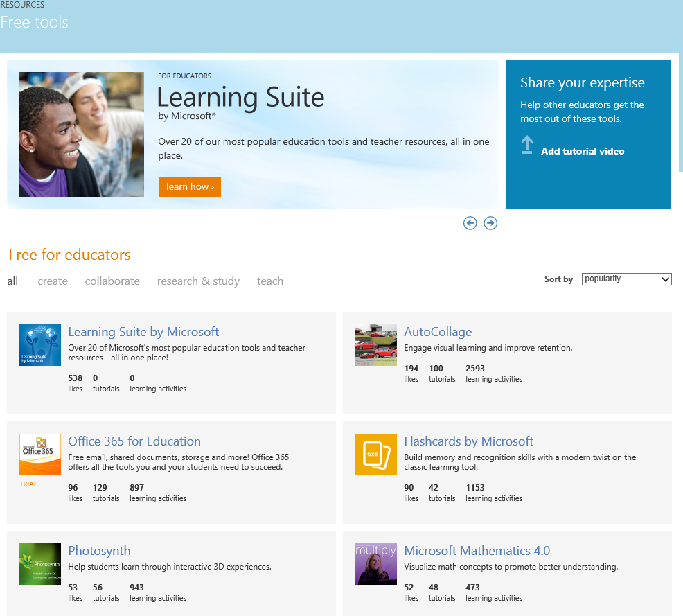Click the Free for educators heading
Screen dimensions: 683x616
coord(70,254)
